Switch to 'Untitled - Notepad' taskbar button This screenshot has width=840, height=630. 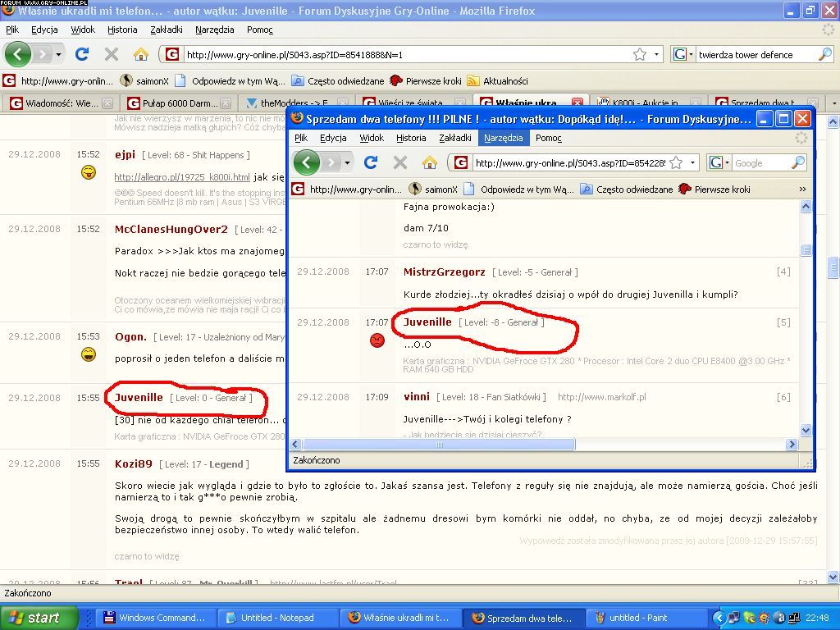(x=278, y=618)
